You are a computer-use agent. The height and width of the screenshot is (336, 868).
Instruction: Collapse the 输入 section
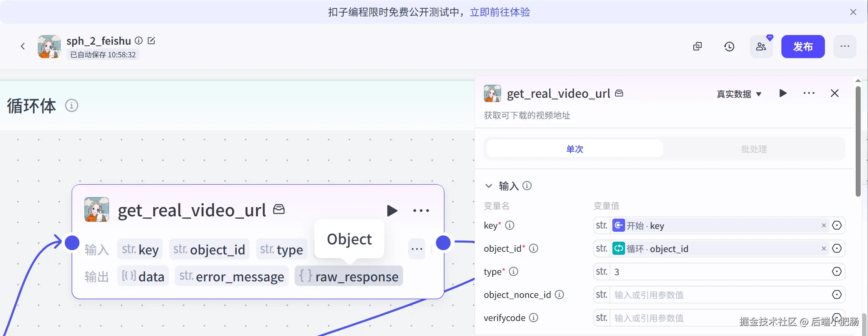point(489,186)
